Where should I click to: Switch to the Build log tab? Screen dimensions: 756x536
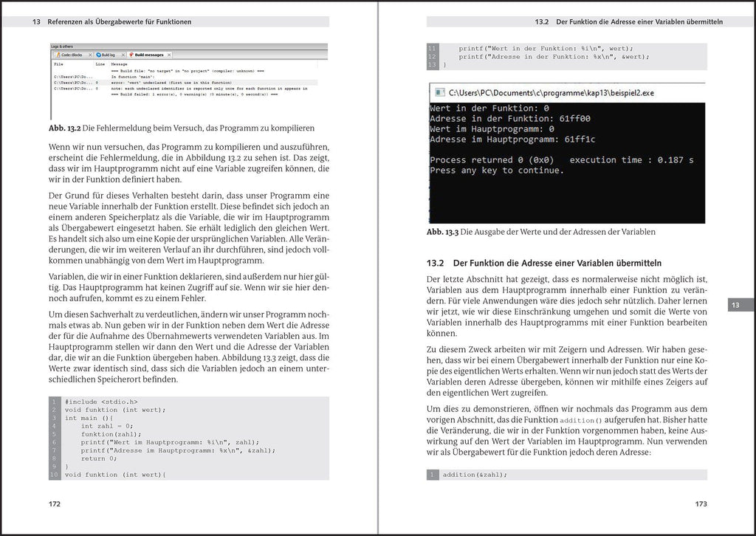108,55
